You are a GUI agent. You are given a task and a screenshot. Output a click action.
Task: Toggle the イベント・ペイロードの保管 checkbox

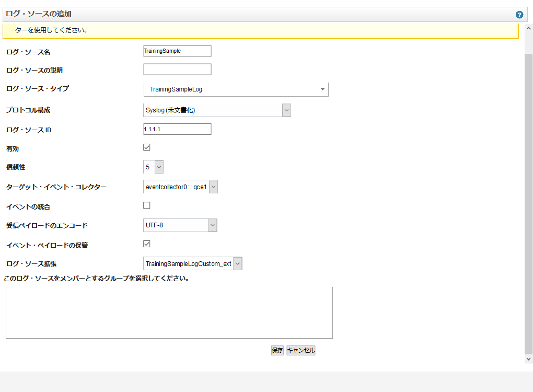pyautogui.click(x=146, y=244)
